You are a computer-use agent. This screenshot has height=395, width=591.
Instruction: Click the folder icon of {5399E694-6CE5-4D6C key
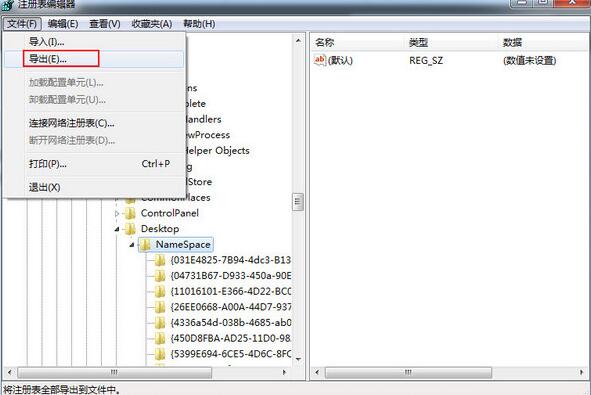coord(160,354)
